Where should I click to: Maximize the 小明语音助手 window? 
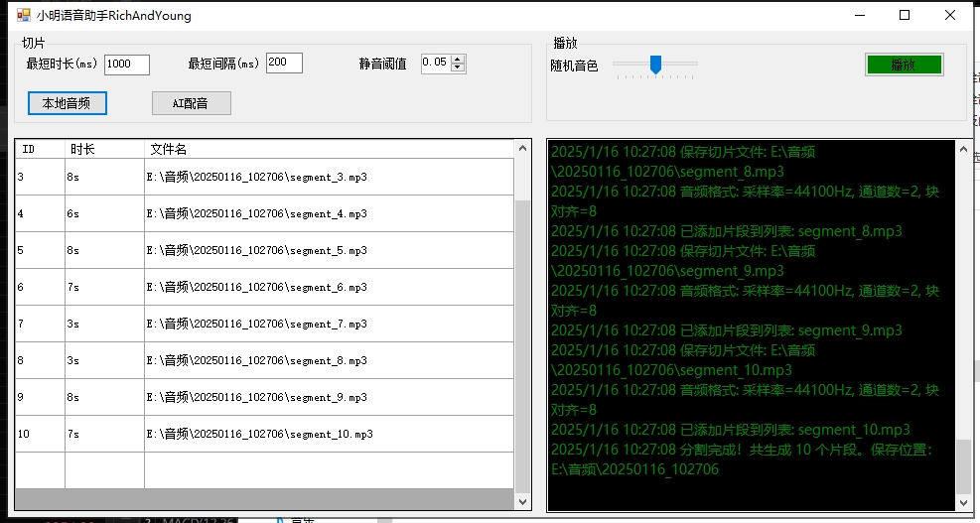point(905,15)
